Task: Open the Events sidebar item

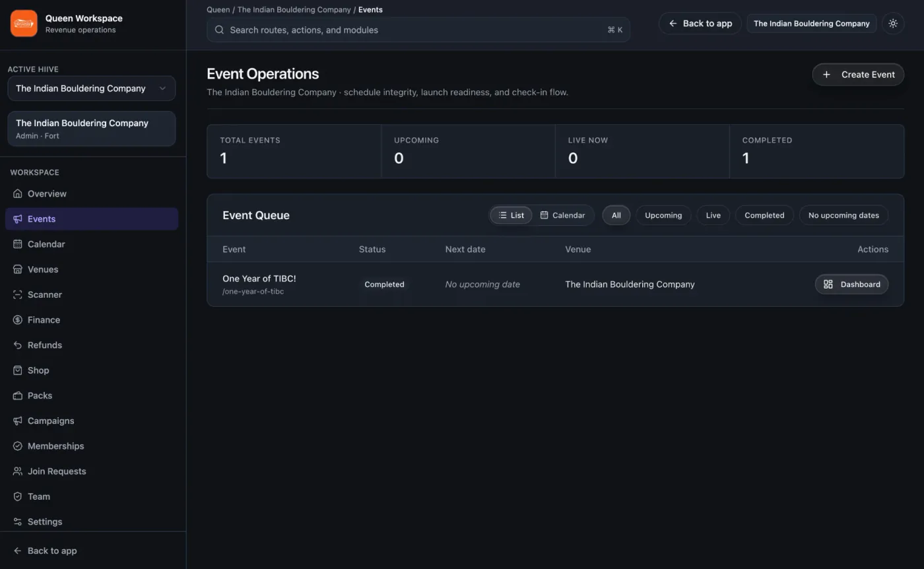Action: coord(92,219)
